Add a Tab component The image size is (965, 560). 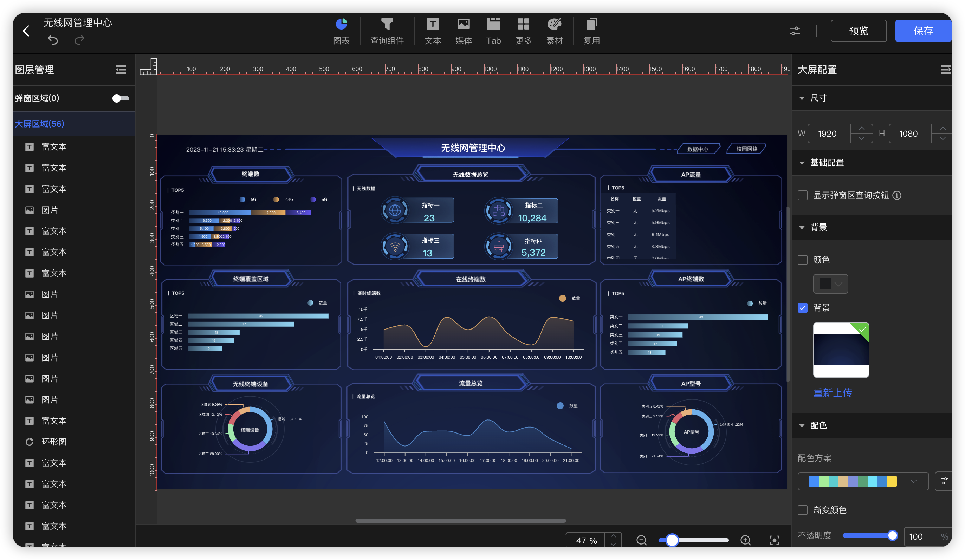(x=493, y=31)
